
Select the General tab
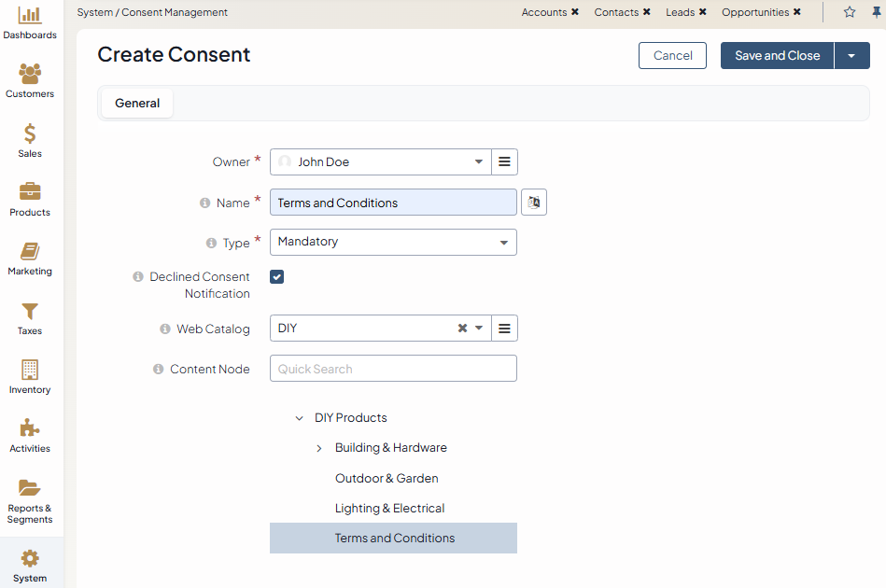click(x=137, y=104)
